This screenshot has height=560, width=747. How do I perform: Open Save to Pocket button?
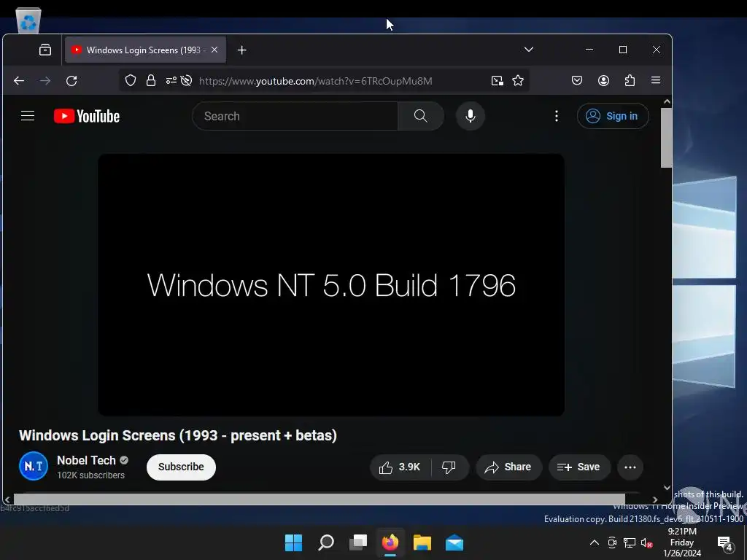coord(577,80)
